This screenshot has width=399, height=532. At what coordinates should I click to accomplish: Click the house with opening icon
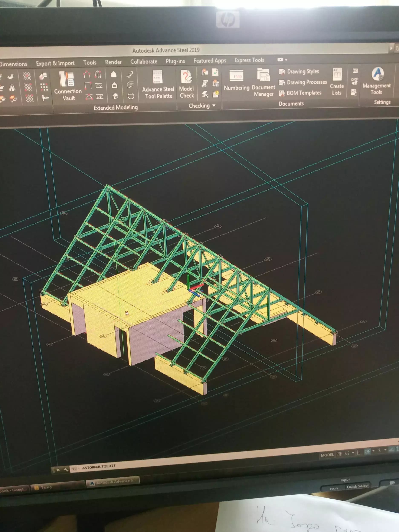[x=115, y=85]
